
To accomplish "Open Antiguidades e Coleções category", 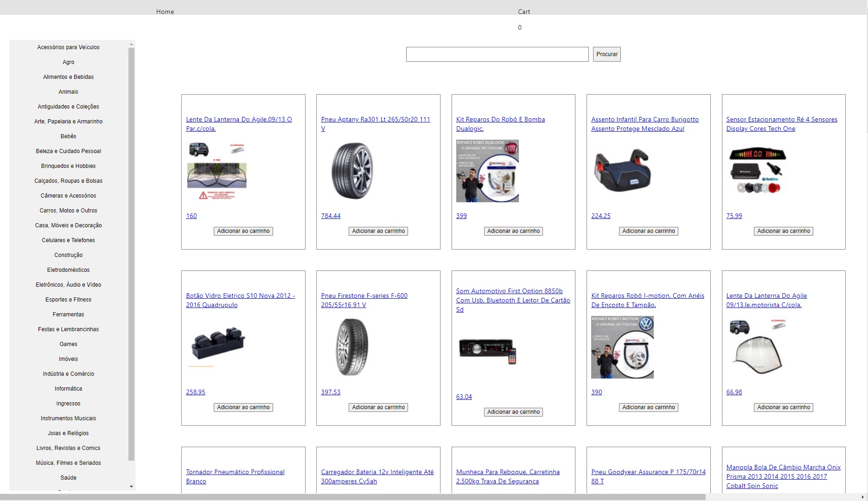I will 68,107.
